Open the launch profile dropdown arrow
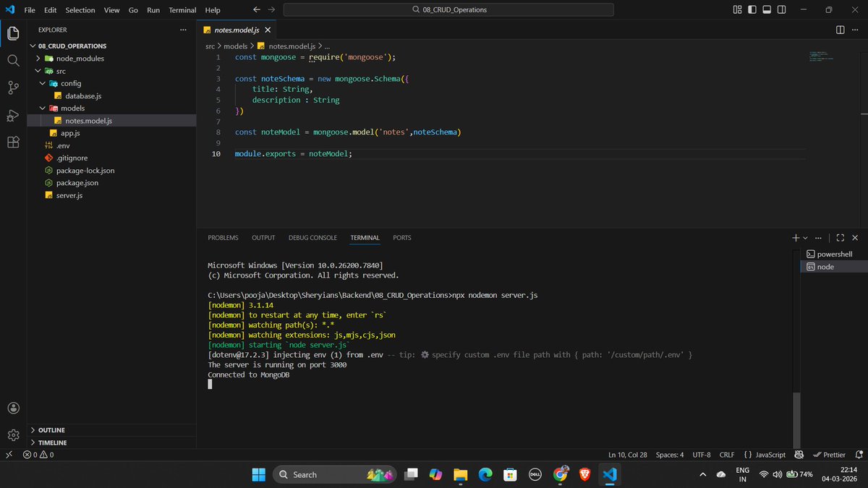868x488 pixels. 806,238
